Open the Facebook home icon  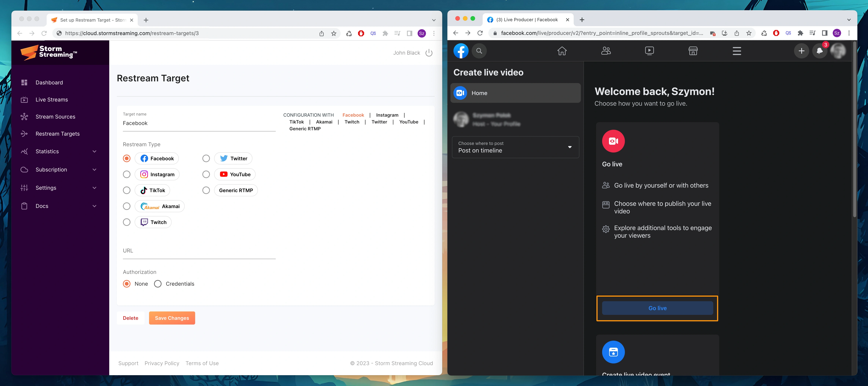click(x=562, y=51)
